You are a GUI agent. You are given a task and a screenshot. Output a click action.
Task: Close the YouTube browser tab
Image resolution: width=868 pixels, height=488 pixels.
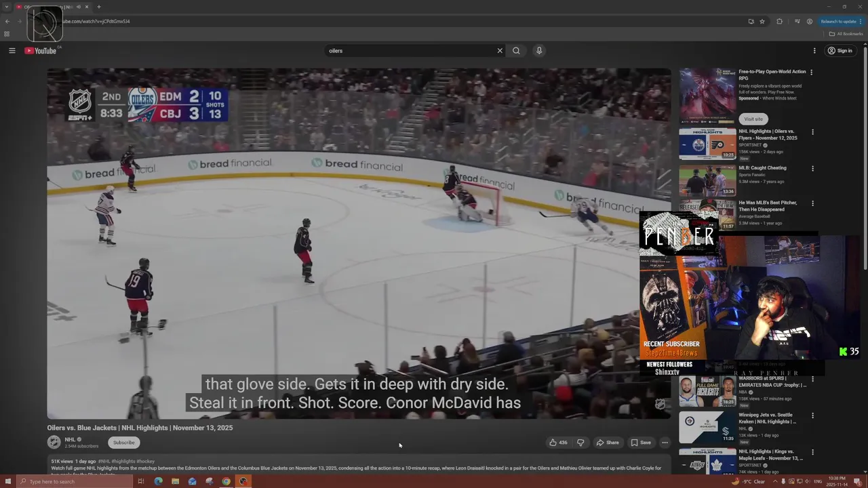tap(87, 7)
